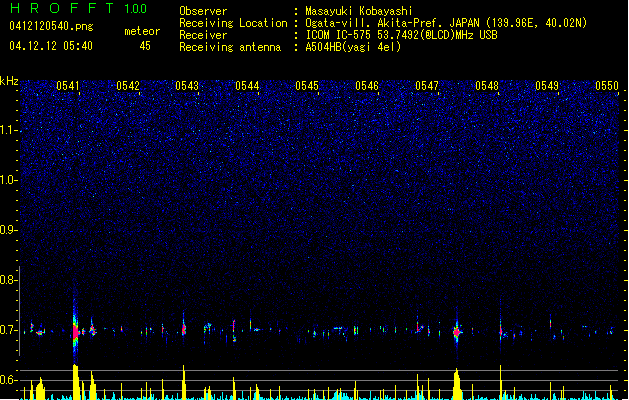Viewport: 629px width, 400px height.
Task: Click the bright meteor echo after 0547
Action: (457, 332)
